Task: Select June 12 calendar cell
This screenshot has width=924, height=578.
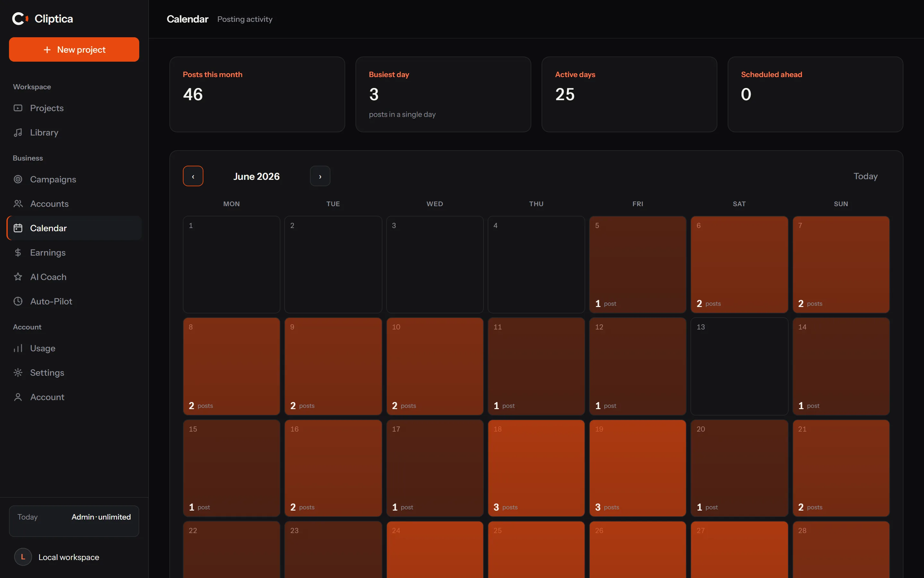Action: tap(637, 366)
